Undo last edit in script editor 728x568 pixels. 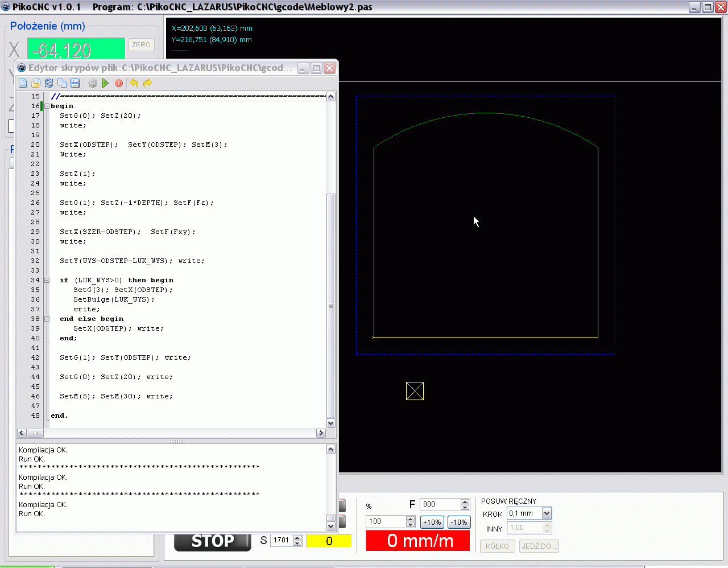[134, 83]
